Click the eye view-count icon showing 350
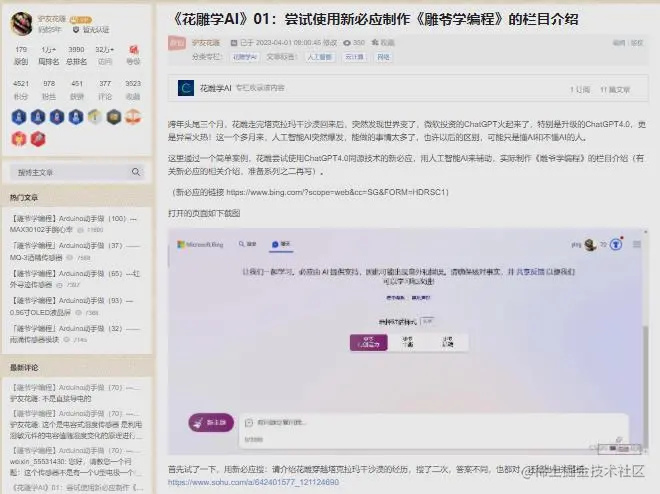Image resolution: width=660 pixels, height=494 pixels. click(347, 43)
